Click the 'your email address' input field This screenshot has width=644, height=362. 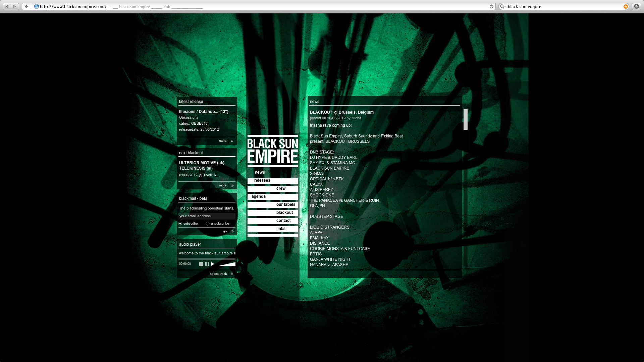pos(207,216)
